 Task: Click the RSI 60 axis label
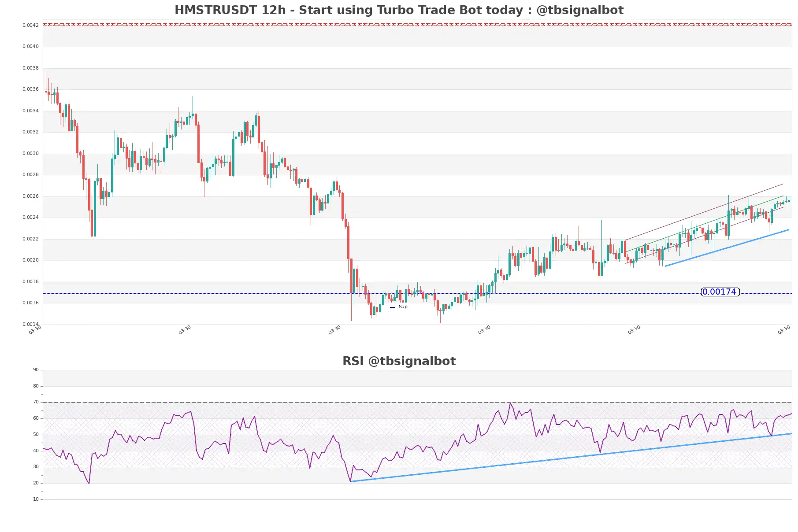click(36, 418)
